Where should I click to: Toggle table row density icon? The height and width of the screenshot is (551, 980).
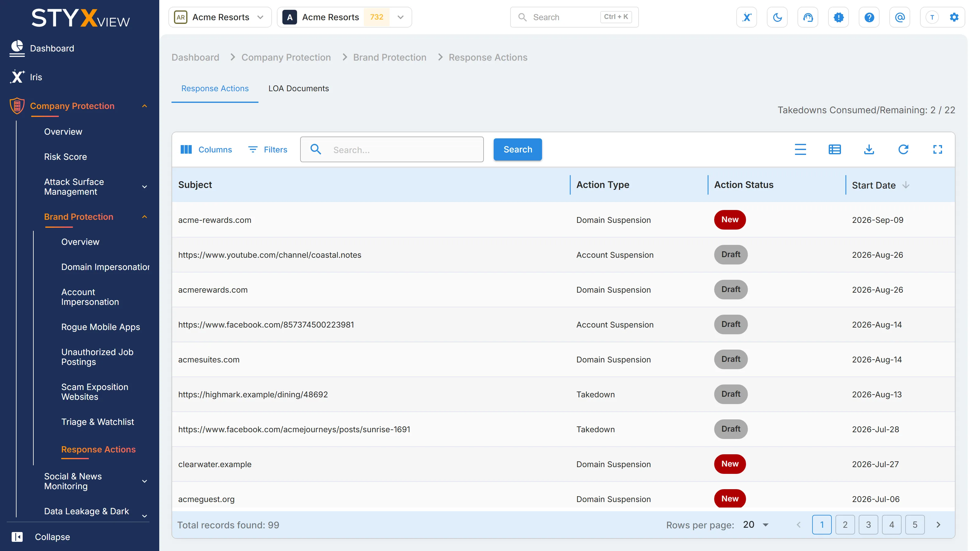pos(801,149)
